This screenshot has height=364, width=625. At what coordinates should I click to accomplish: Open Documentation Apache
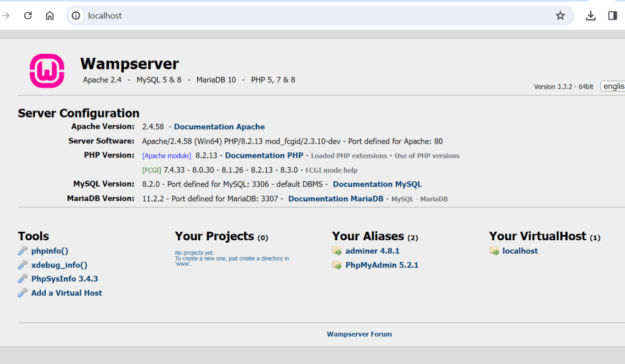(219, 126)
